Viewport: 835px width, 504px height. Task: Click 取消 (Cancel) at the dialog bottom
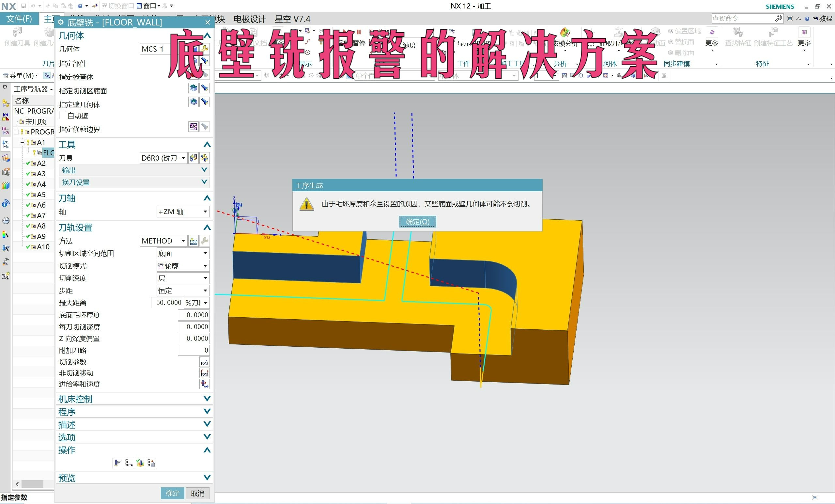[197, 493]
